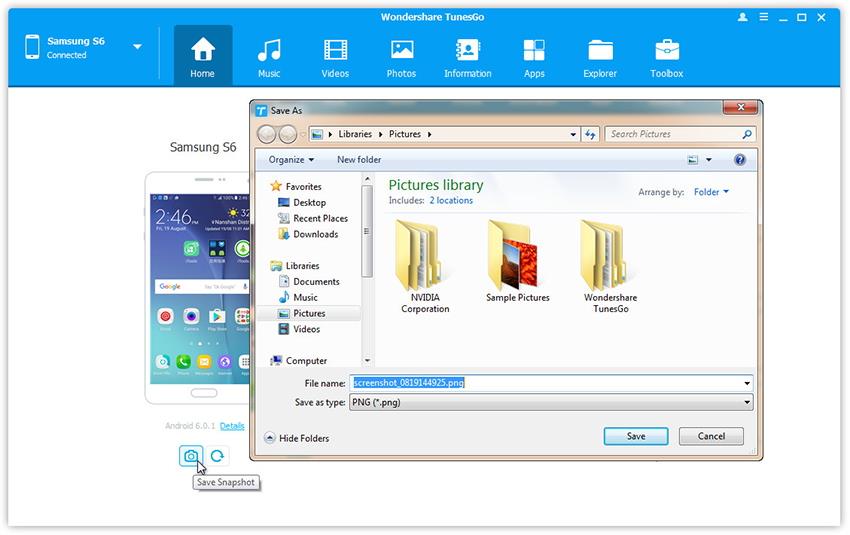Viewport: 850px width, 535px height.
Task: Collapse the dialog with Hide Folders
Action: pos(297,438)
